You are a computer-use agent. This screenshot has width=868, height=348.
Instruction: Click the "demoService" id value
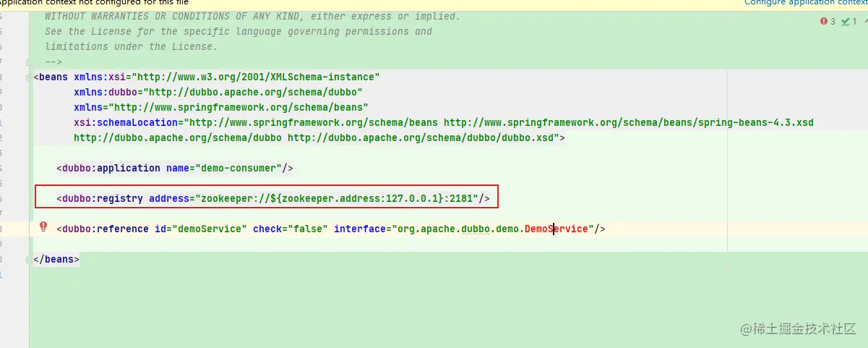click(x=209, y=229)
